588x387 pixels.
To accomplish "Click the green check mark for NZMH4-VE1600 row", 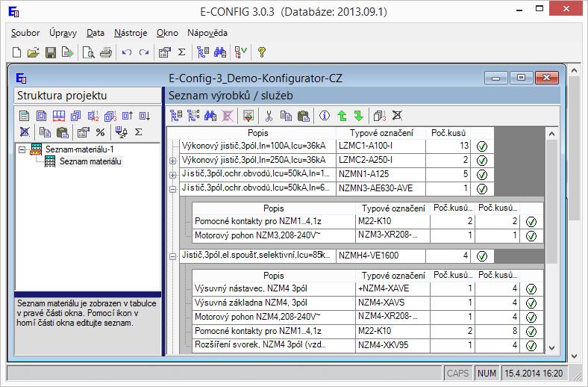I will pos(482,256).
